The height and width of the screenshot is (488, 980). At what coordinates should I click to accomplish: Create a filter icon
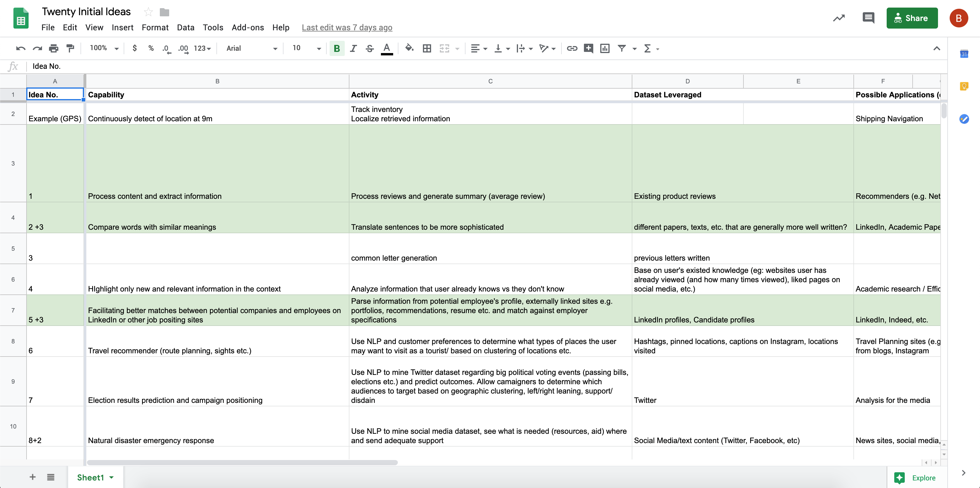coord(622,48)
